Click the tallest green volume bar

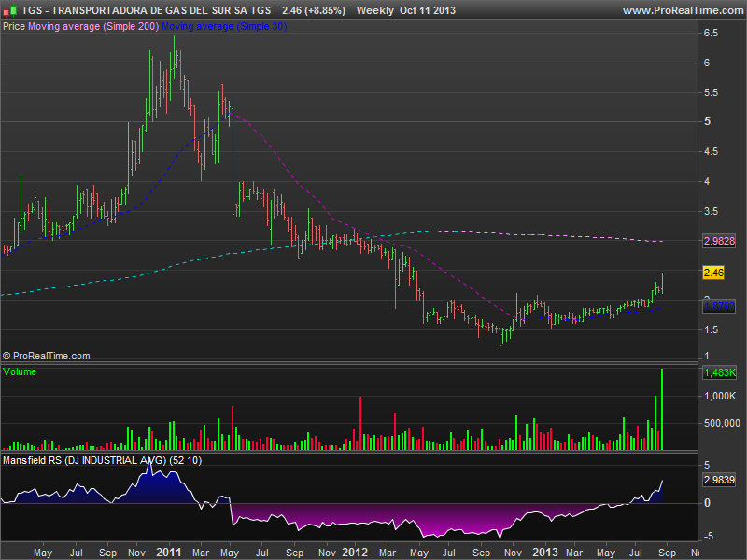pos(662,411)
